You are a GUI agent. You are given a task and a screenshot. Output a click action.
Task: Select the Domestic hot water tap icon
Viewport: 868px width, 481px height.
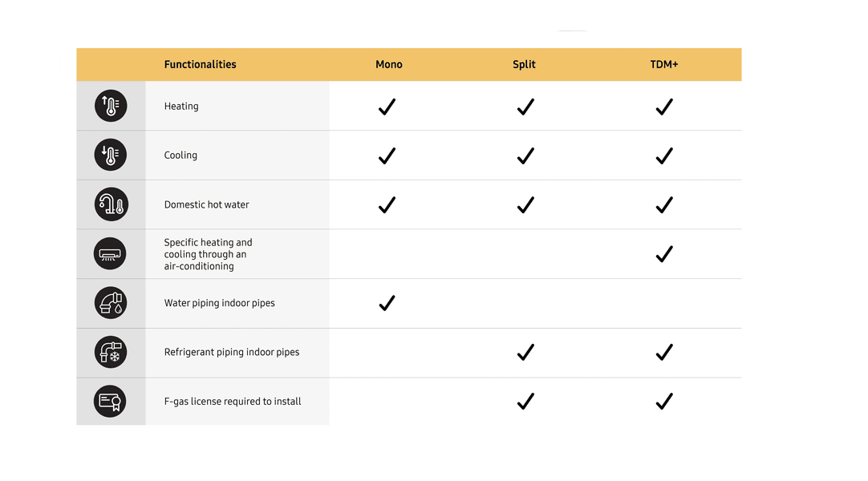point(111,204)
